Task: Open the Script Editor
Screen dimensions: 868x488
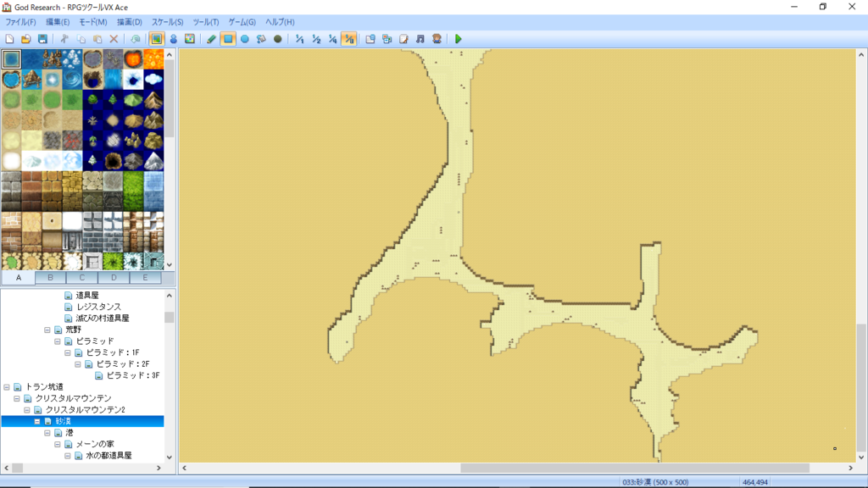Action: tap(403, 39)
